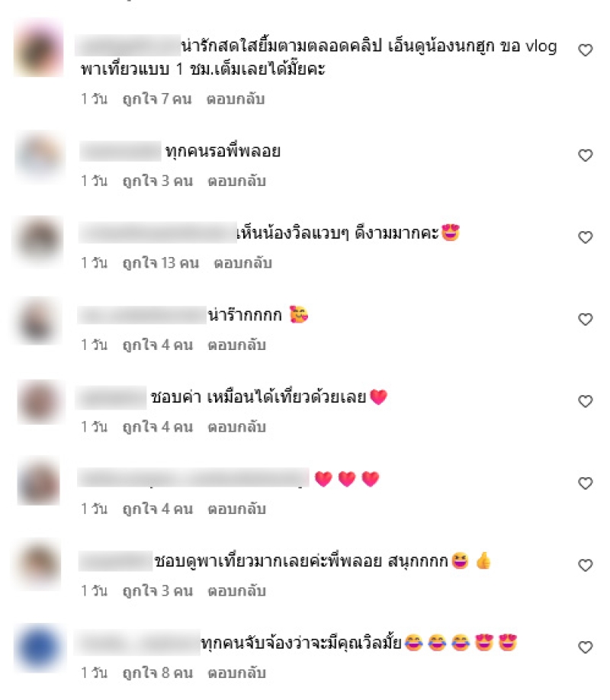Image resolution: width=610 pixels, height=700 pixels.
Task: Reply to the comment with 7 likes
Action: pyautogui.click(x=236, y=99)
